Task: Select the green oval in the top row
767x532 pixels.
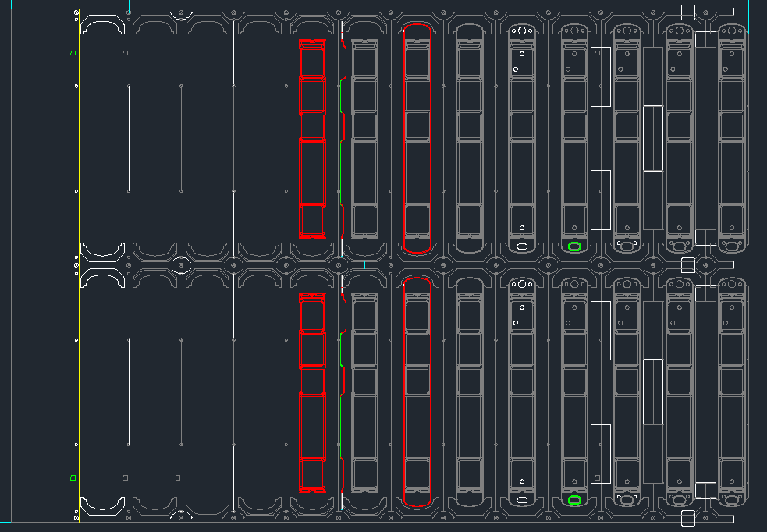Action: (x=575, y=246)
